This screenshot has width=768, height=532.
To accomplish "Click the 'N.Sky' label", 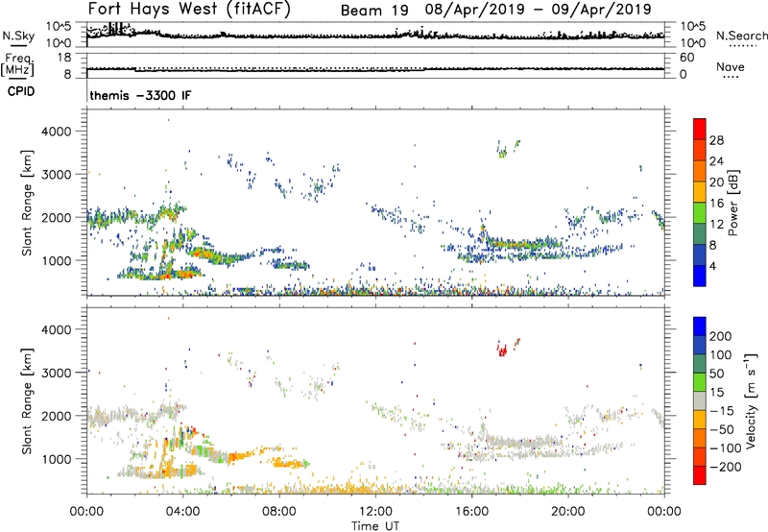I will pyautogui.click(x=18, y=36).
